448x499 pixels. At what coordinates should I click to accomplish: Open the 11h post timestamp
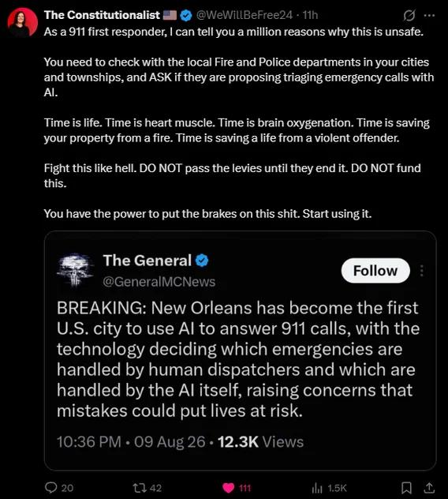[310, 15]
